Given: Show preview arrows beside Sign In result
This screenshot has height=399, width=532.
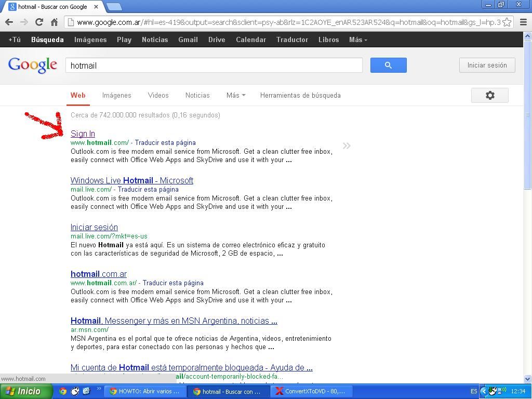Looking at the screenshot, I should (x=347, y=146).
